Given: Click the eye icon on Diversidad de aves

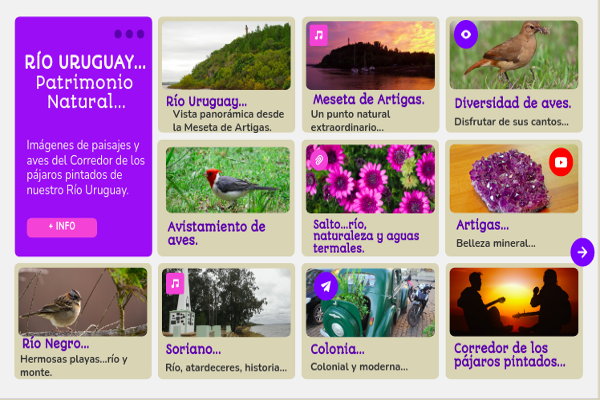Looking at the screenshot, I should (x=466, y=34).
